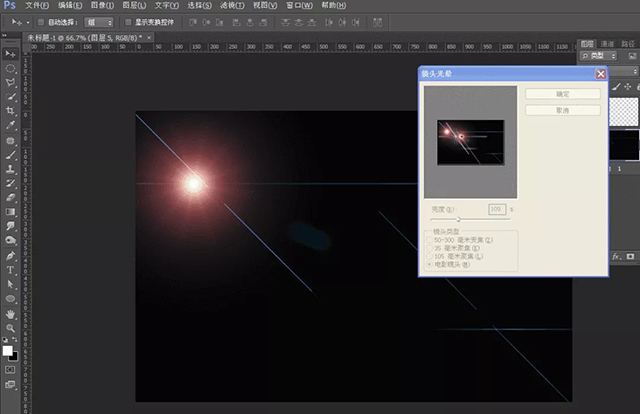Select the Zoom magnifier tool
Screen dimensions: 640x414
pos(11,327)
